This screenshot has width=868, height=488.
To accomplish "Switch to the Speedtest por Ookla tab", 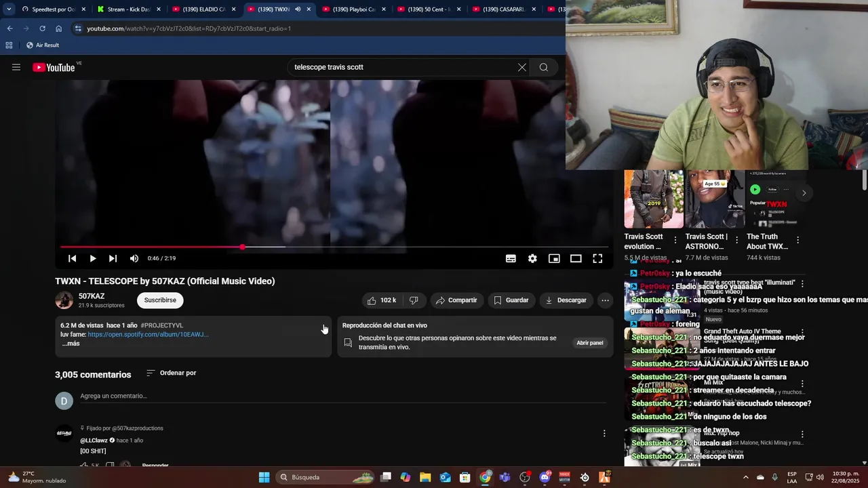I will point(53,9).
